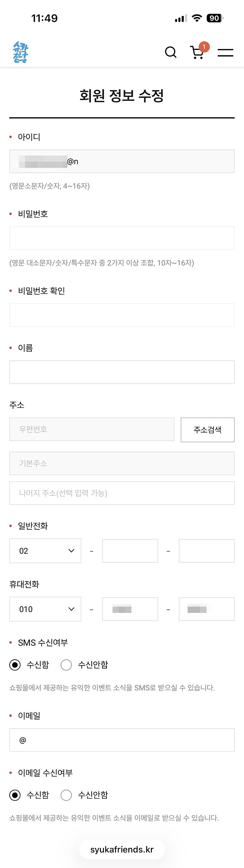Click the 이름 name input field
244x868 pixels.
tap(122, 372)
